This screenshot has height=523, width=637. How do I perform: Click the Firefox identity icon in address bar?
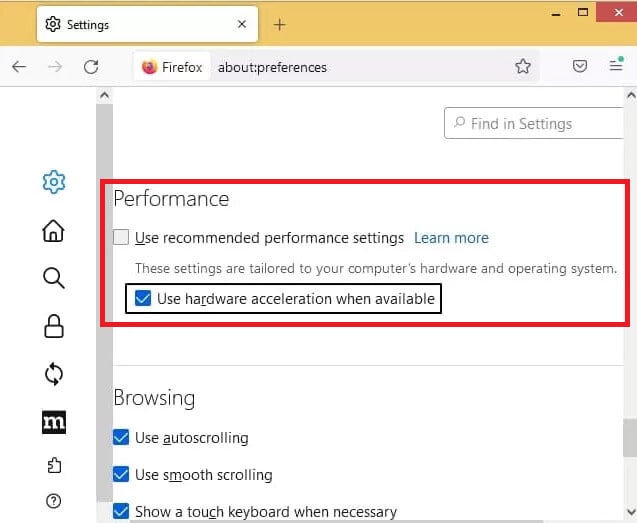149,67
